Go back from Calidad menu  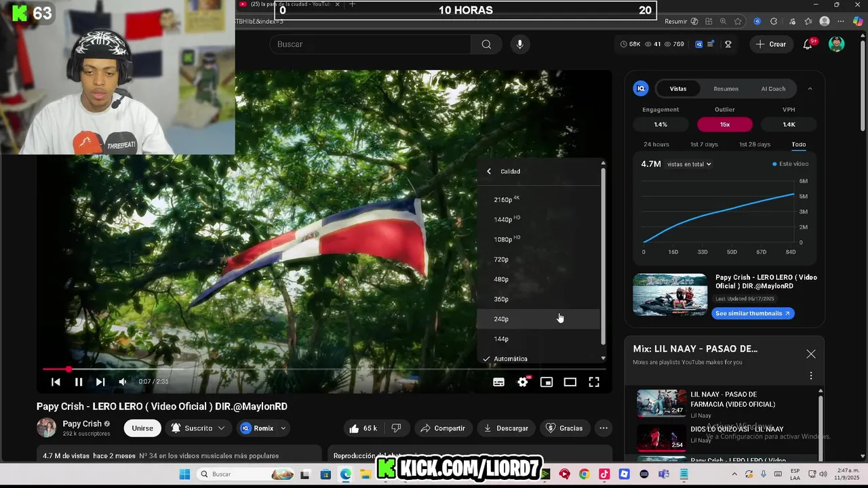[x=489, y=171]
